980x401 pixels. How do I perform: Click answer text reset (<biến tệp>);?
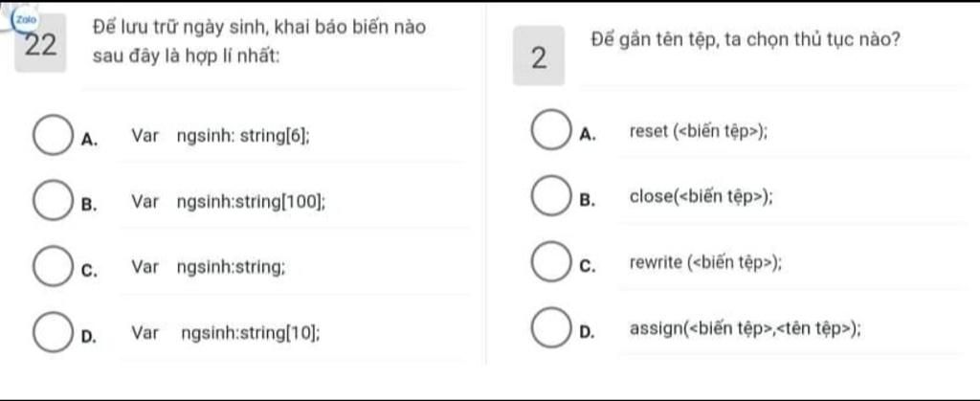point(700,131)
